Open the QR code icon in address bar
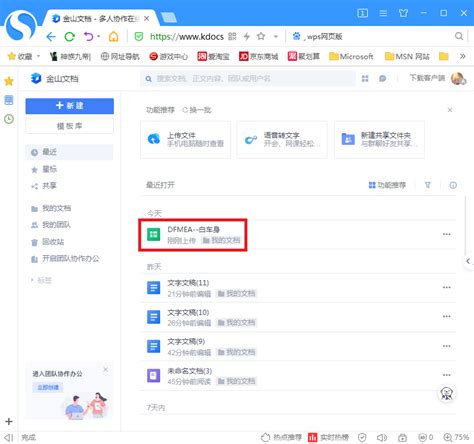The width and height of the screenshot is (474, 444). (232, 36)
